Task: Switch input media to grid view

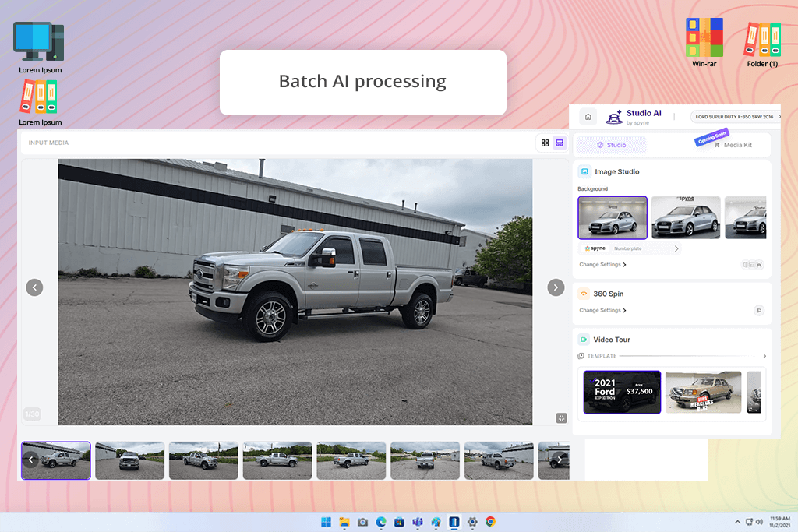Action: [545, 143]
